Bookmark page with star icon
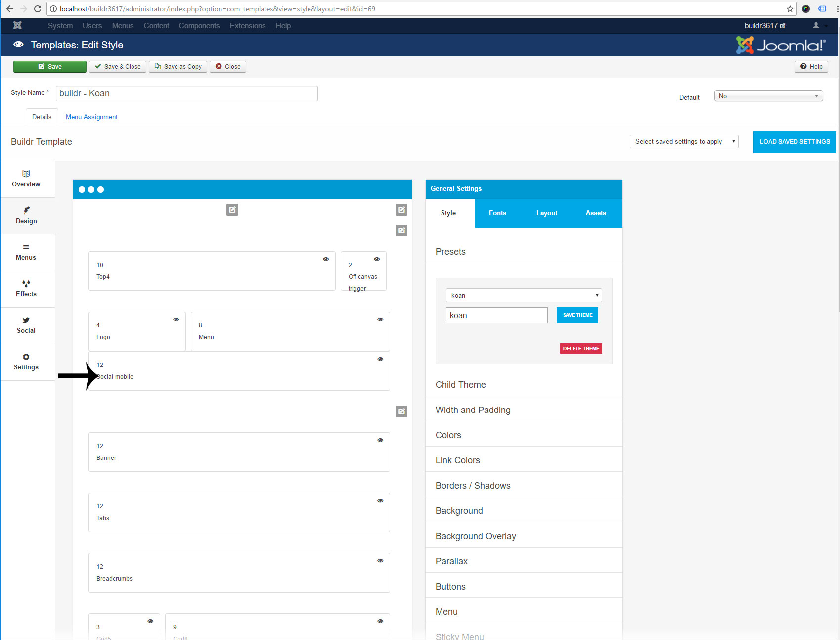 (790, 9)
